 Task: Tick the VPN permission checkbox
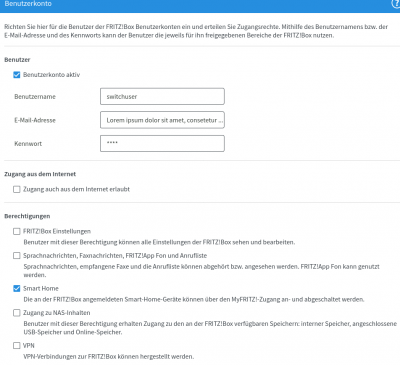point(17,345)
